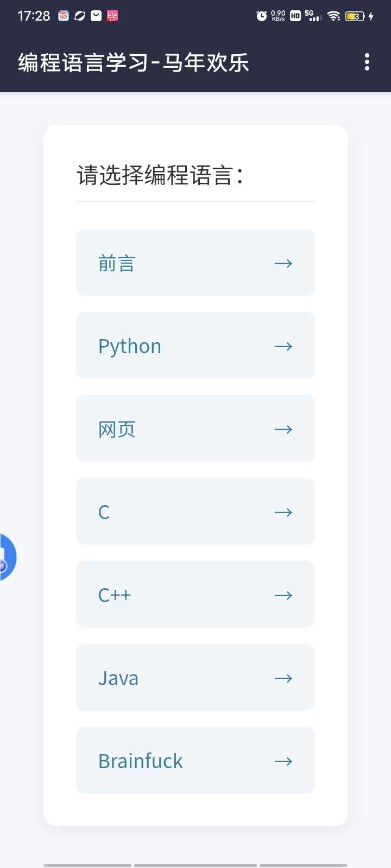Tap the alarm clock status bar icon
Screen dimensions: 391x868
(262, 16)
